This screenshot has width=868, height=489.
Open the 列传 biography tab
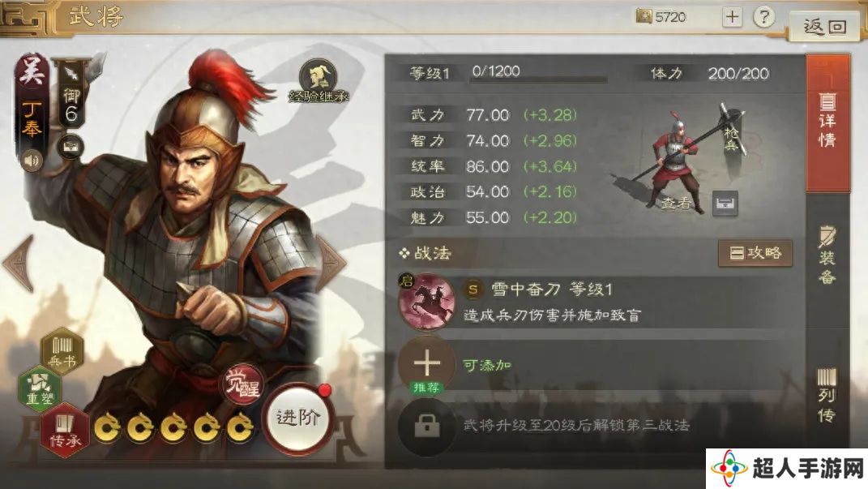tap(827, 394)
